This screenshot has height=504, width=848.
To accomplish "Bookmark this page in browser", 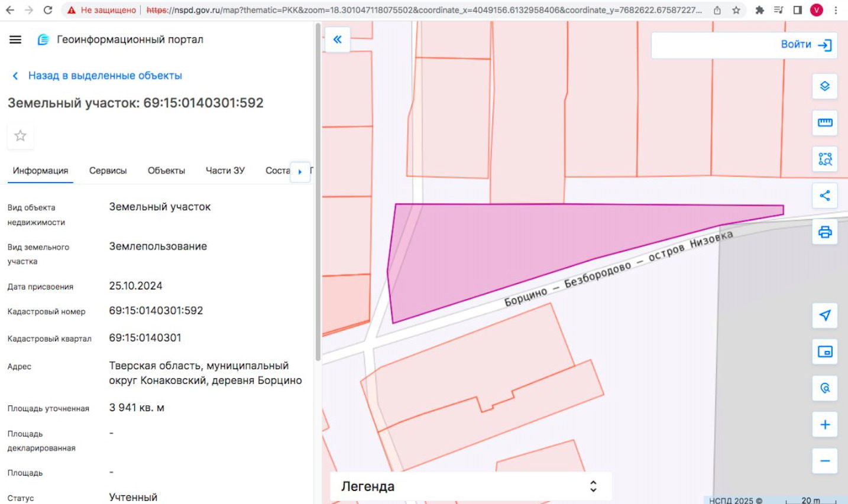I will (x=736, y=10).
